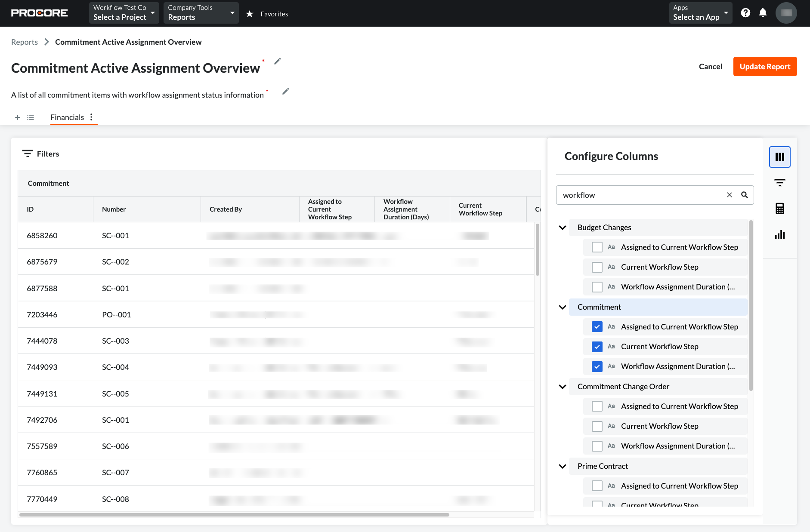Open the Reports breadcrumb link
The image size is (810, 532).
24,42
